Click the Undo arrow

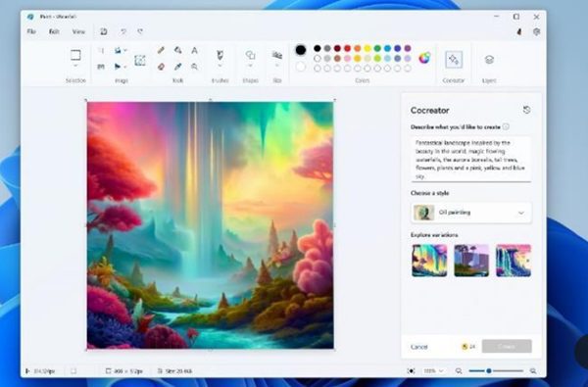click(123, 31)
